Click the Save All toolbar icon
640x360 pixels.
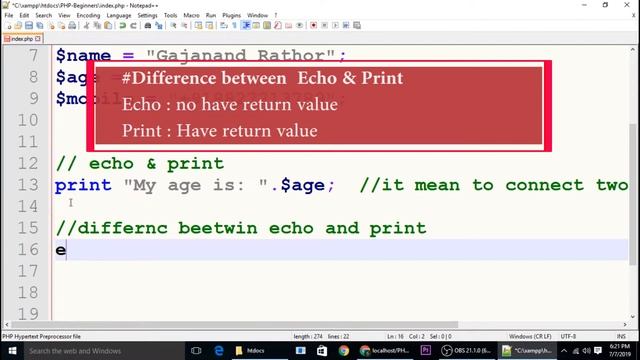coord(40,26)
